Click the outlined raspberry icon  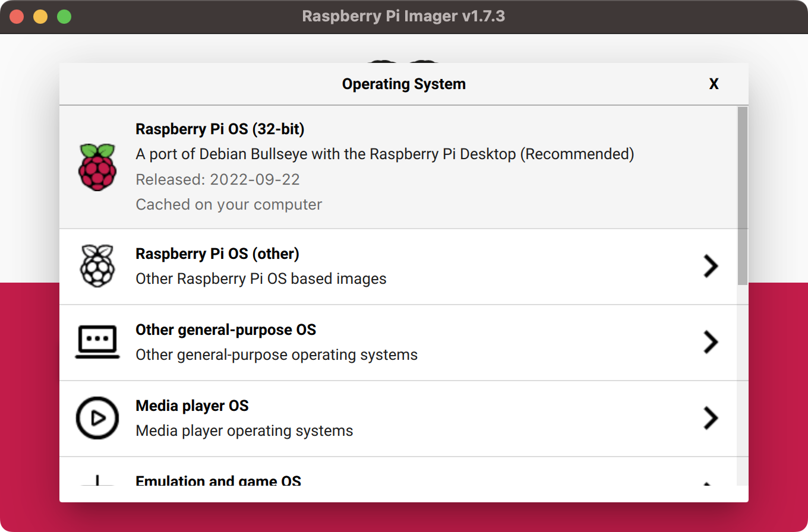pyautogui.click(x=97, y=266)
